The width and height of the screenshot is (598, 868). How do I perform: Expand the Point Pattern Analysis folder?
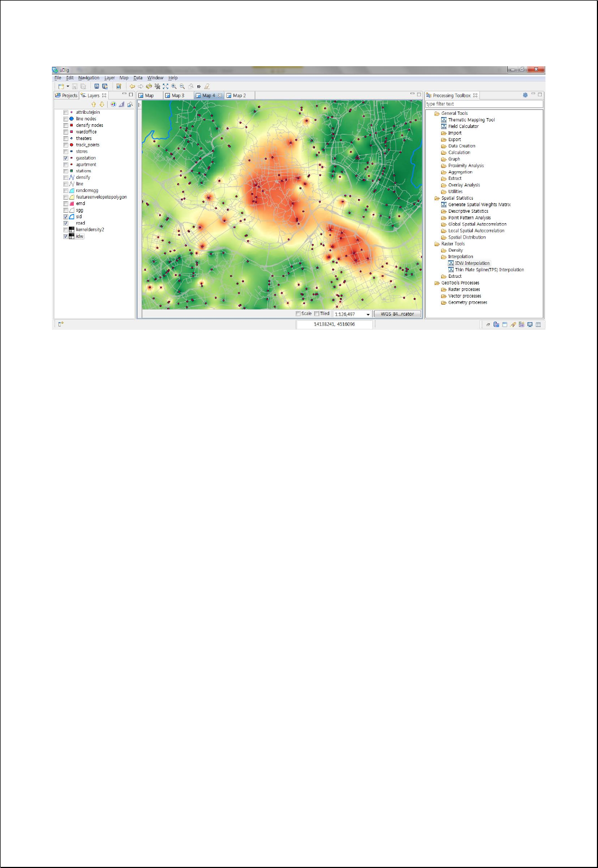tap(444, 218)
